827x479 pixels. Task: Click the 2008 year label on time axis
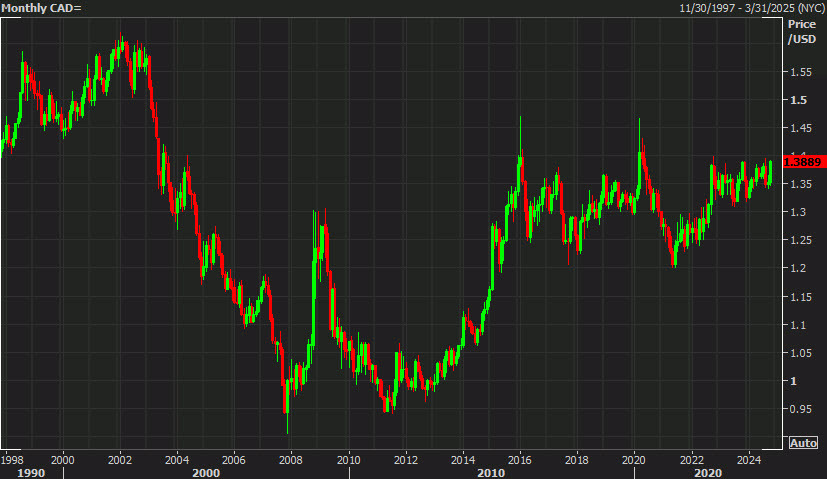tap(291, 460)
